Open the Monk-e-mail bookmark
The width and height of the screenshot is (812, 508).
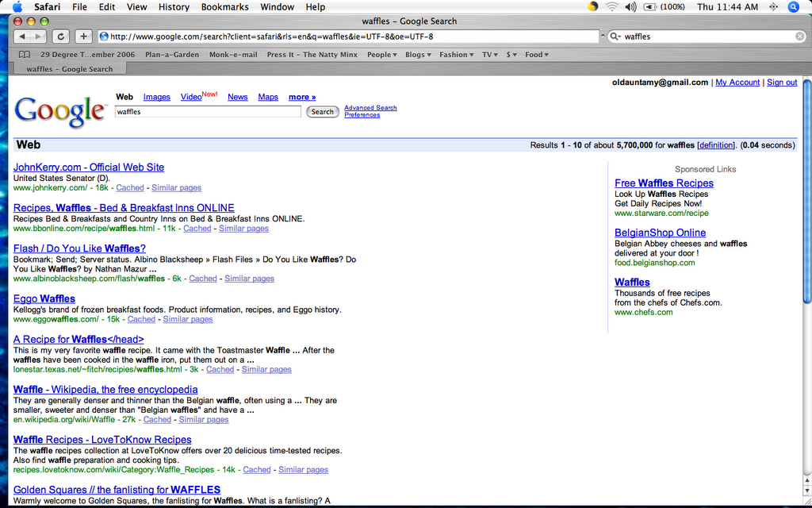click(233, 55)
